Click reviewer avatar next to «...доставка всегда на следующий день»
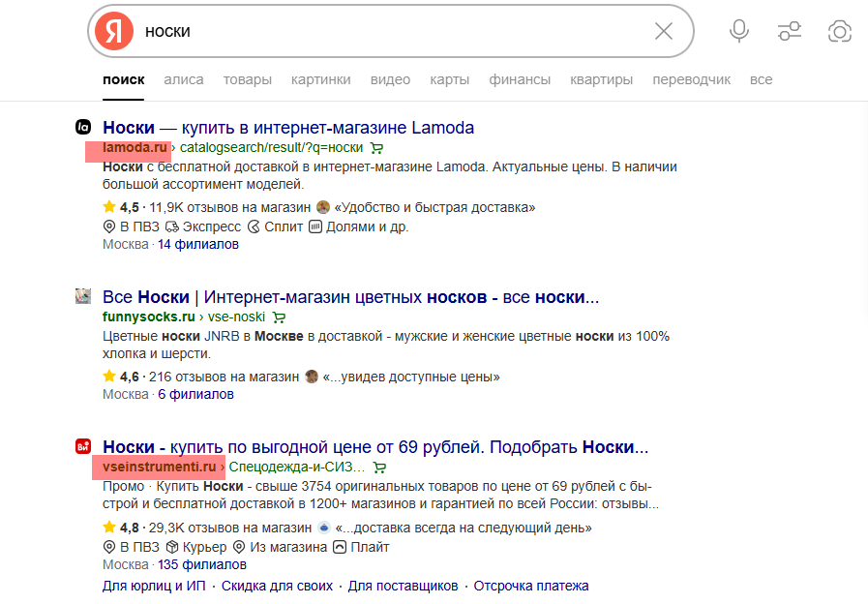 click(324, 527)
